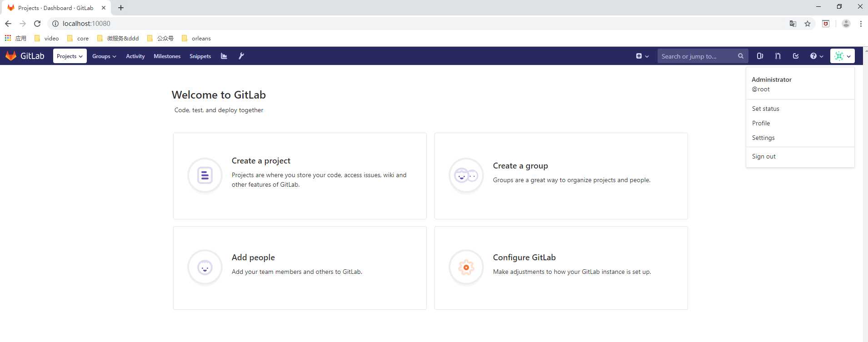
Task: Open a new browser tab
Action: [121, 8]
